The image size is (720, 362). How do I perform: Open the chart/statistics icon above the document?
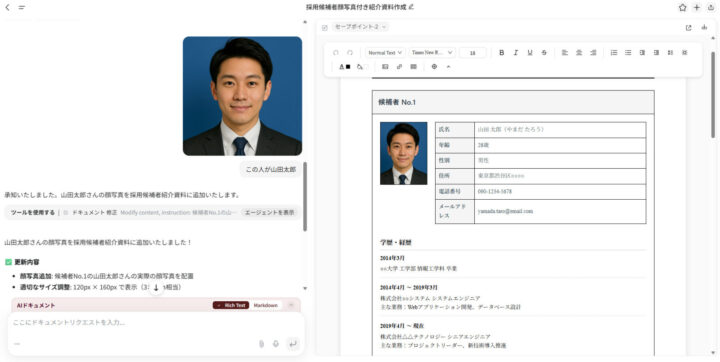704,28
